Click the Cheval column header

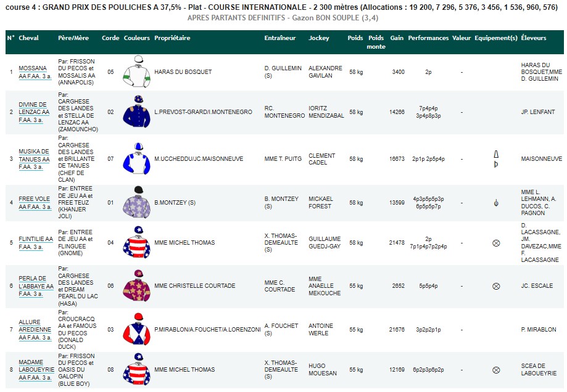(x=29, y=38)
